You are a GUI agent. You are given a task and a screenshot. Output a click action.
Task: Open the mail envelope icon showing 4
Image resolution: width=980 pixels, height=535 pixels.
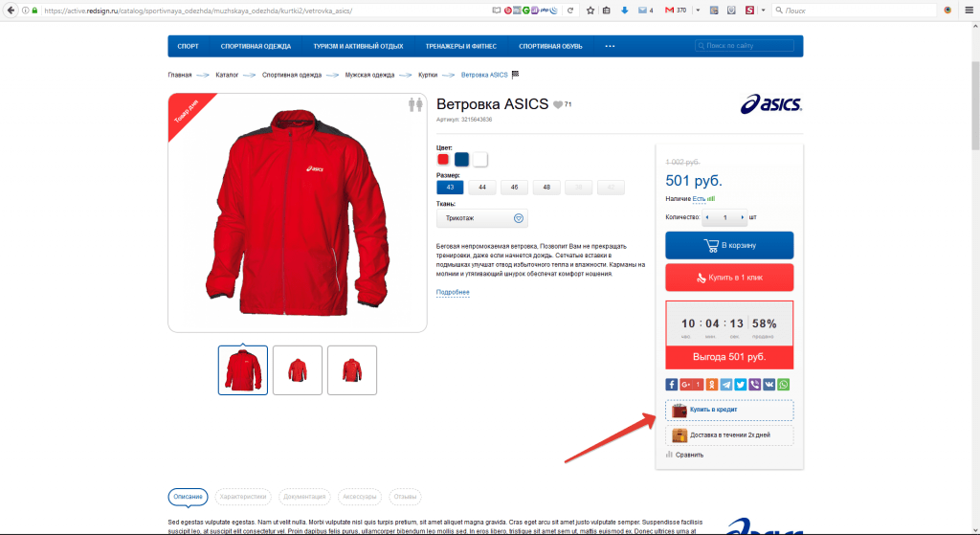646,10
